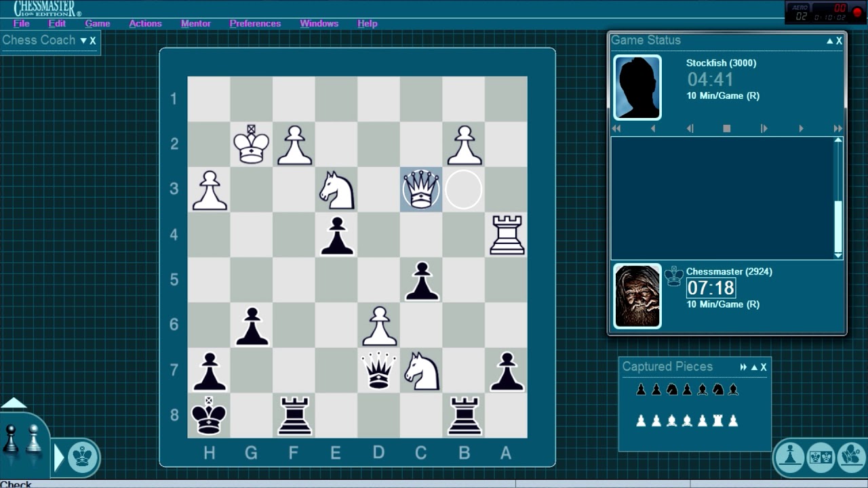Click the Chessmaster player portrait
This screenshot has width=868, height=488.
(637, 296)
